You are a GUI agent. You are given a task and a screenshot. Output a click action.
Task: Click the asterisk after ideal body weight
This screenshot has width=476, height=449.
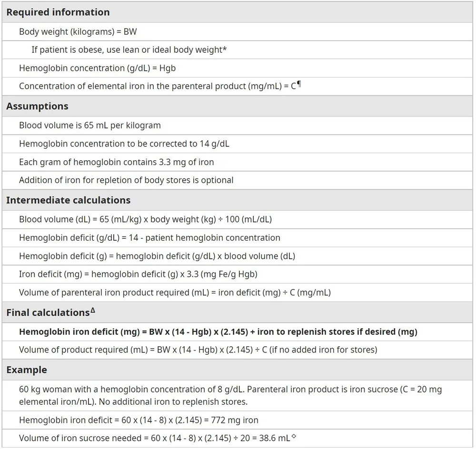pyautogui.click(x=225, y=49)
